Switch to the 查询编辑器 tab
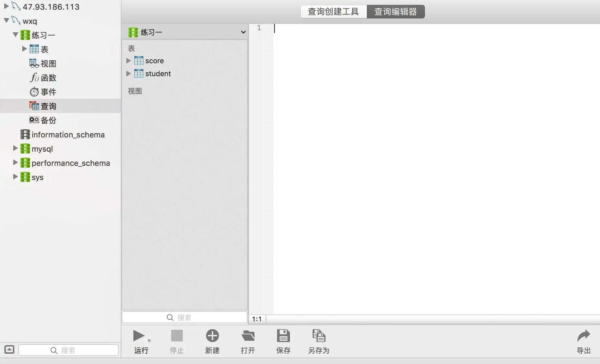 point(396,12)
